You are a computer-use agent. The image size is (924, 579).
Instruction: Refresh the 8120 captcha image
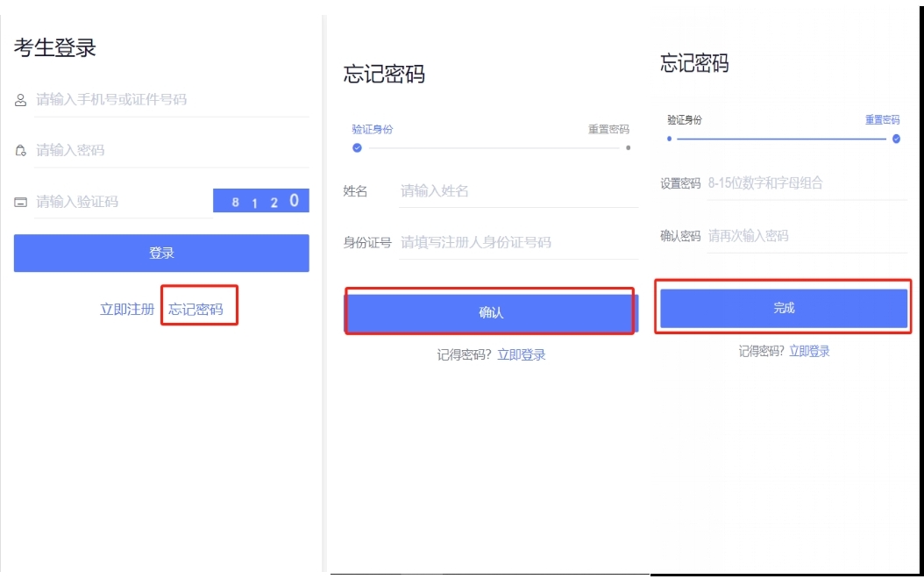[260, 202]
